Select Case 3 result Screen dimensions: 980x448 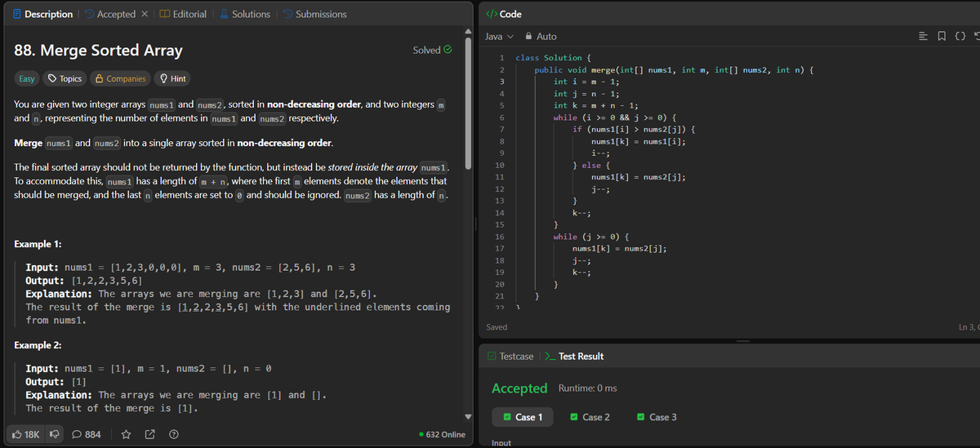657,417
